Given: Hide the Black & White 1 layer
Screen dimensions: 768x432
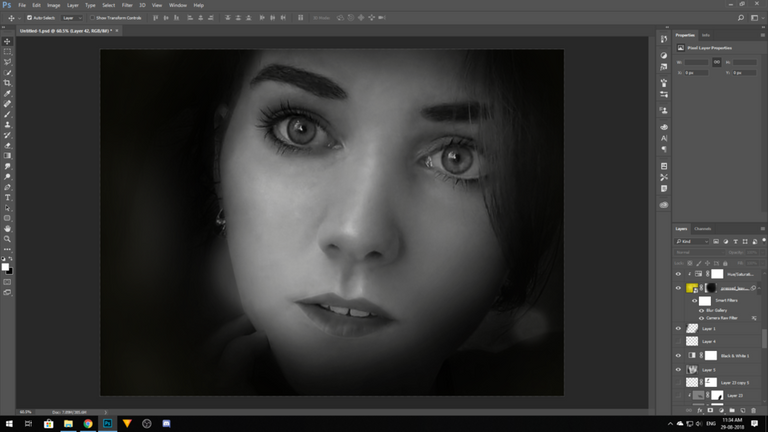Looking at the screenshot, I should (678, 355).
